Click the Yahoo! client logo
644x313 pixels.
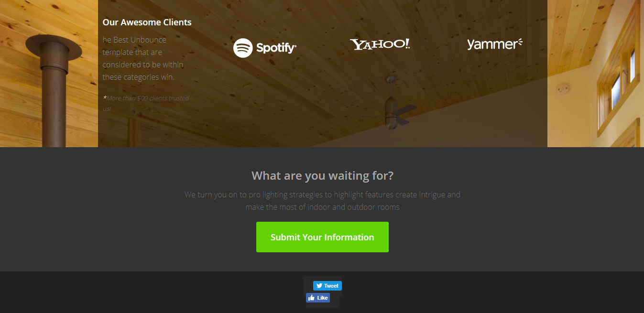[380, 44]
